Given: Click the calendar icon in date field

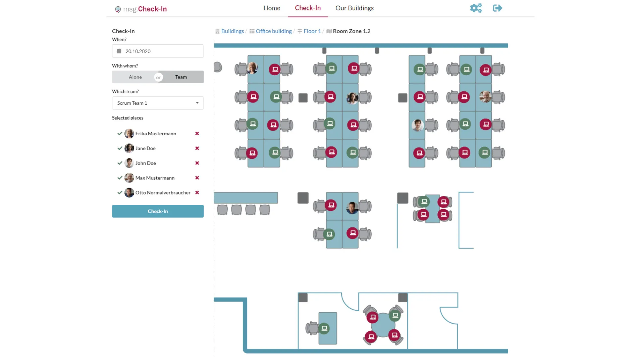Looking at the screenshot, I should point(119,51).
